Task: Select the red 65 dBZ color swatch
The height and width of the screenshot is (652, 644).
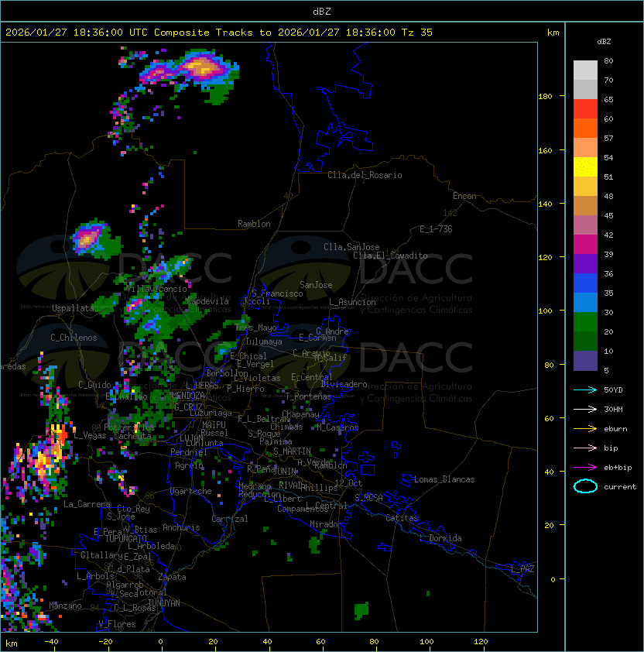Action: (x=585, y=109)
